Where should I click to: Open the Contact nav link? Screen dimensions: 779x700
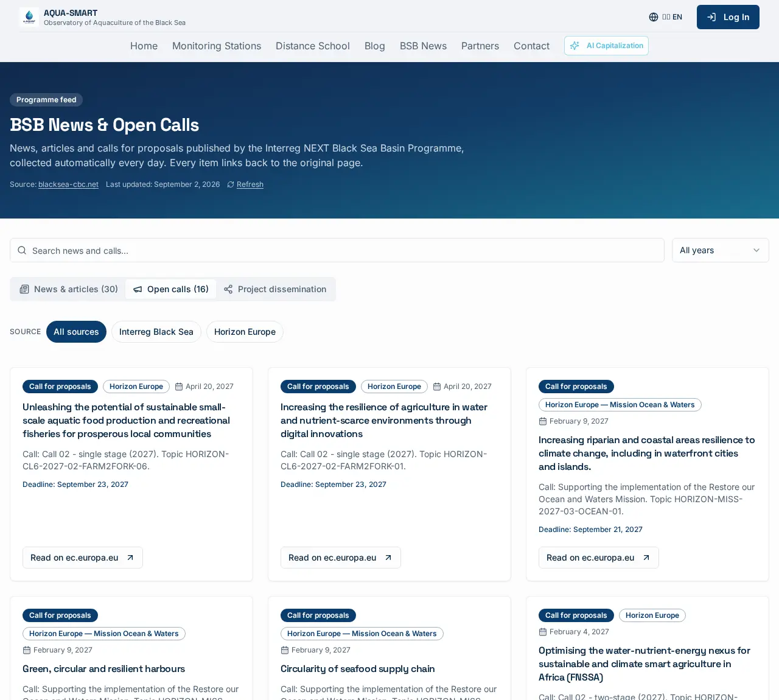coord(531,46)
